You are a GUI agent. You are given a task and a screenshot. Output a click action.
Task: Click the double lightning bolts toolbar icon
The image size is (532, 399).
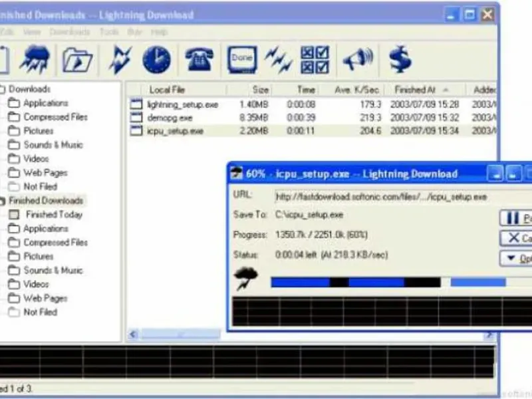(279, 60)
